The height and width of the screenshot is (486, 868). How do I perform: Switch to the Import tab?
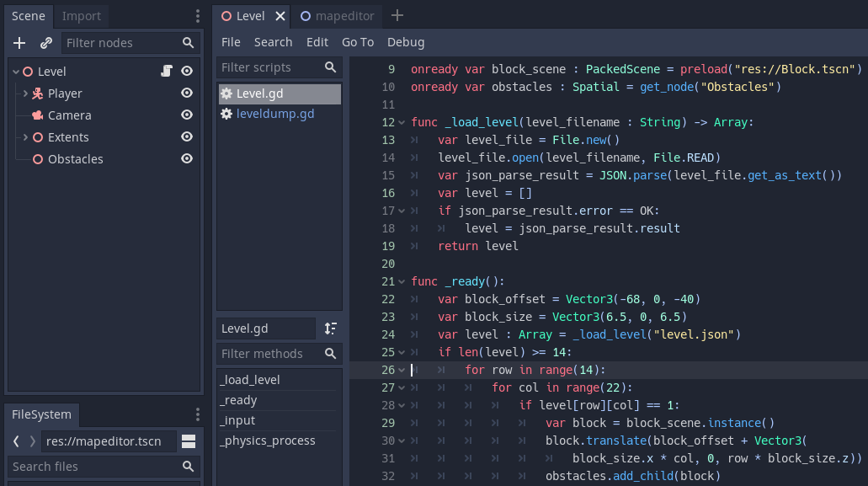coord(81,16)
